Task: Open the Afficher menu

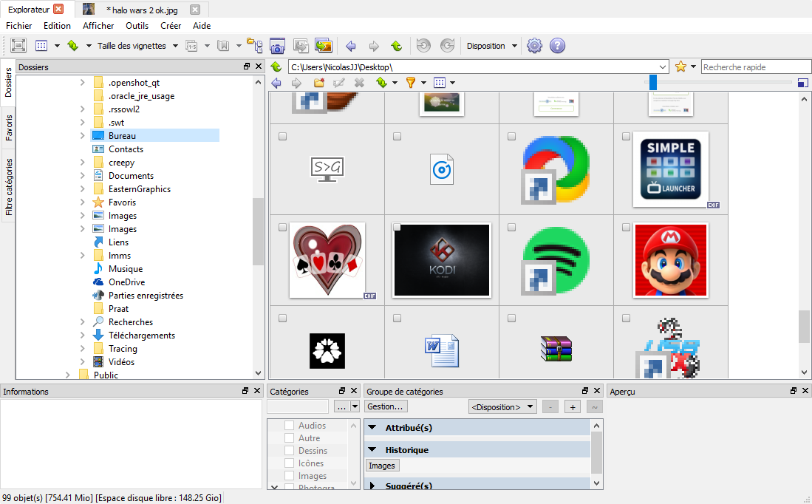Action: click(98, 25)
